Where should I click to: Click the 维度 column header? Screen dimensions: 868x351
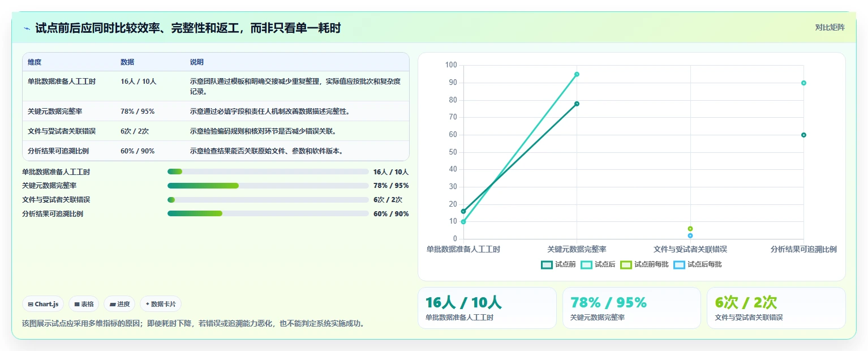click(x=35, y=62)
